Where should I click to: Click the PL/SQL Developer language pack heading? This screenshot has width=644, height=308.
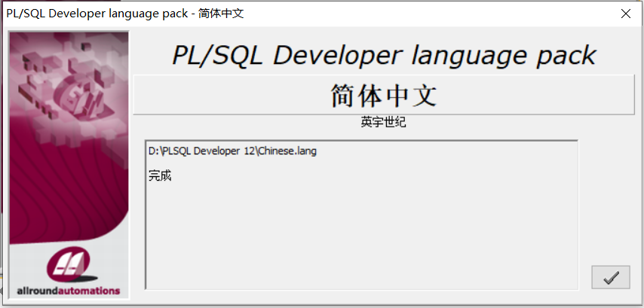[x=384, y=55]
